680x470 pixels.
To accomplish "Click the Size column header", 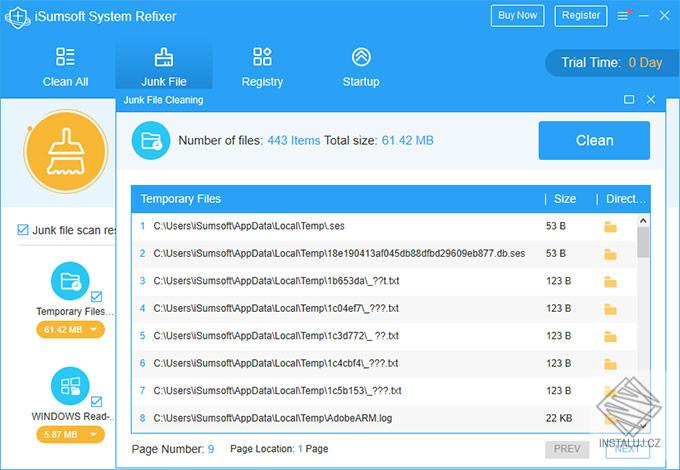I will pyautogui.click(x=565, y=199).
